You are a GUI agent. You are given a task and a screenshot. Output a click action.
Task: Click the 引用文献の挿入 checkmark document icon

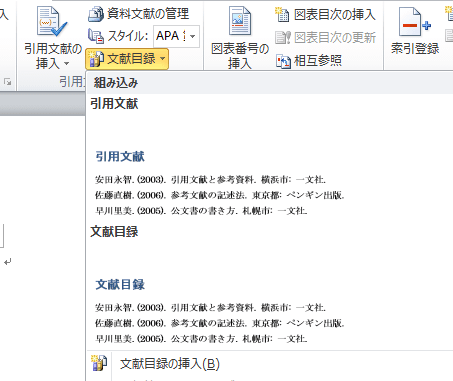pyautogui.click(x=52, y=22)
